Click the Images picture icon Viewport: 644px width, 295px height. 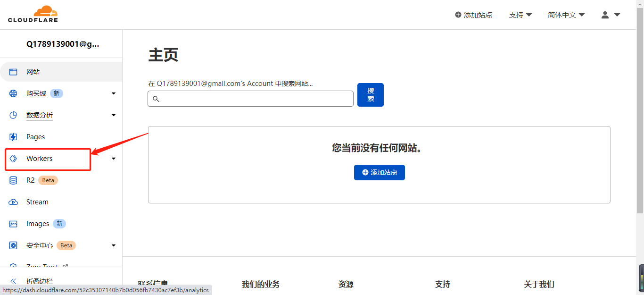point(13,224)
